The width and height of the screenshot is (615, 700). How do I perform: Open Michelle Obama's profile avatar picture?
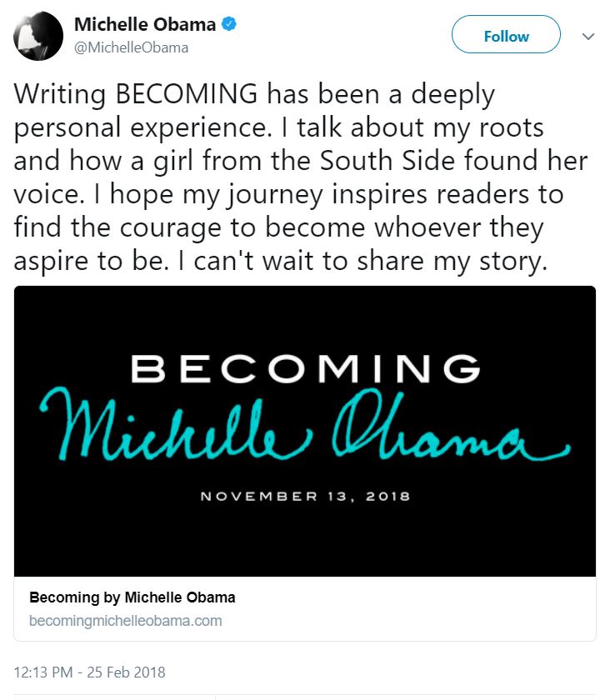pos(38,36)
